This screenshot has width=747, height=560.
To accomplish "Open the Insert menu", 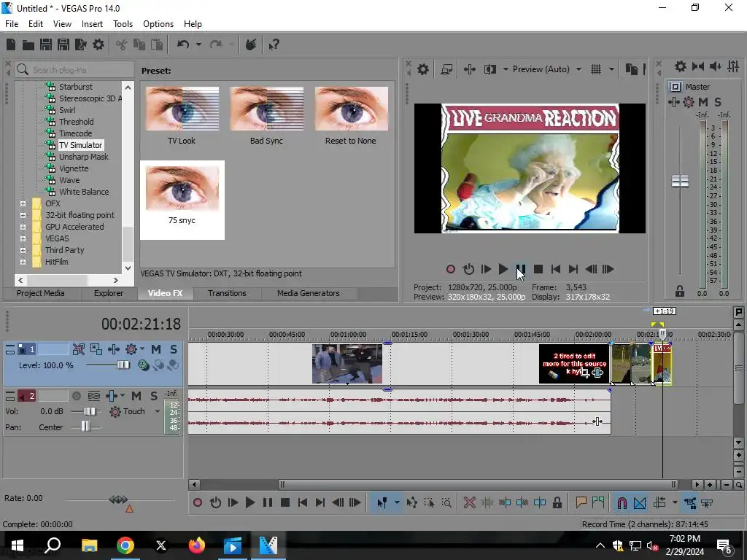I will pyautogui.click(x=92, y=24).
